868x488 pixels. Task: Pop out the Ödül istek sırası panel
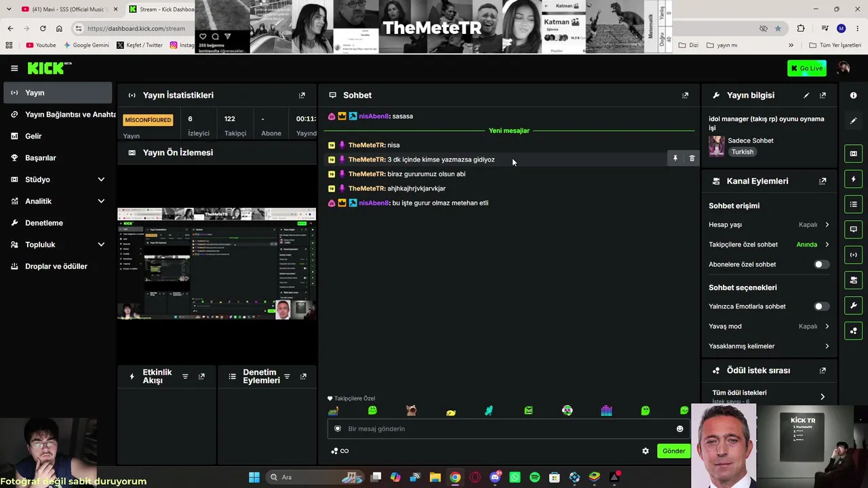823,371
